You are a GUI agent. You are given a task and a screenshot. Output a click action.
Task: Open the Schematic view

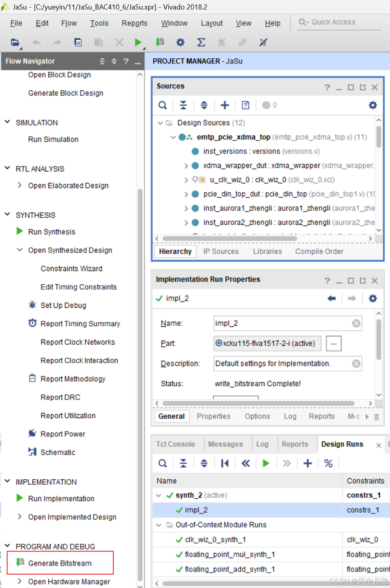(x=58, y=452)
